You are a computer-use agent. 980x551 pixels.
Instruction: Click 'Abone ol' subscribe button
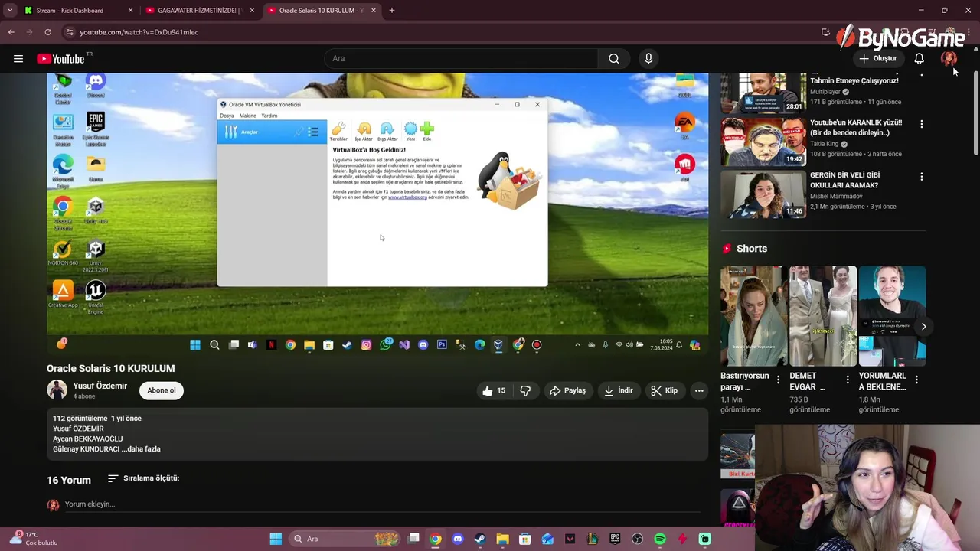(162, 390)
